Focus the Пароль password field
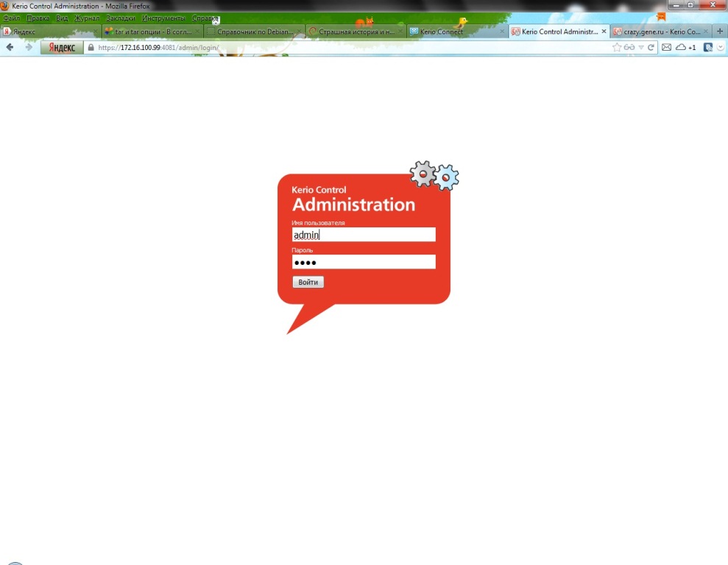The width and height of the screenshot is (728, 565). 364,262
